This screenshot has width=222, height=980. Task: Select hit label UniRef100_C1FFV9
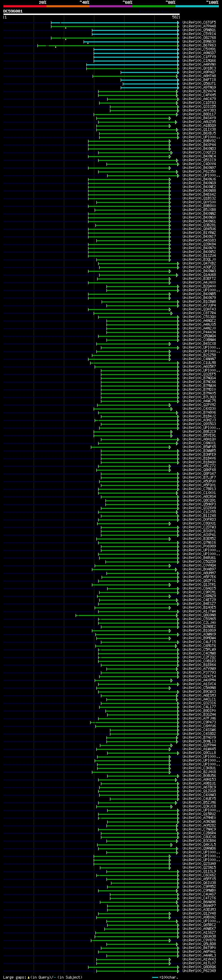pos(199,57)
